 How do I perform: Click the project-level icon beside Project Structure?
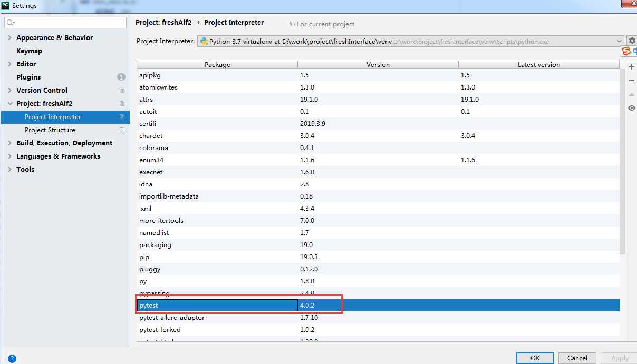[x=122, y=130]
